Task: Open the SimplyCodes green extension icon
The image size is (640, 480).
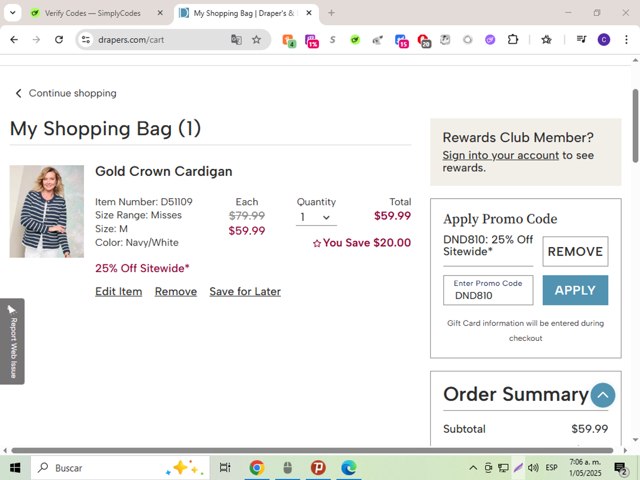Action: (355, 40)
